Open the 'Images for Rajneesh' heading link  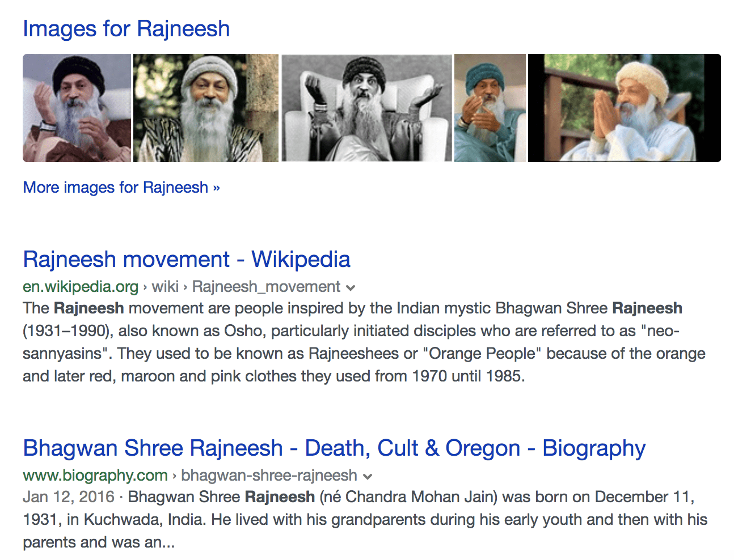(126, 29)
